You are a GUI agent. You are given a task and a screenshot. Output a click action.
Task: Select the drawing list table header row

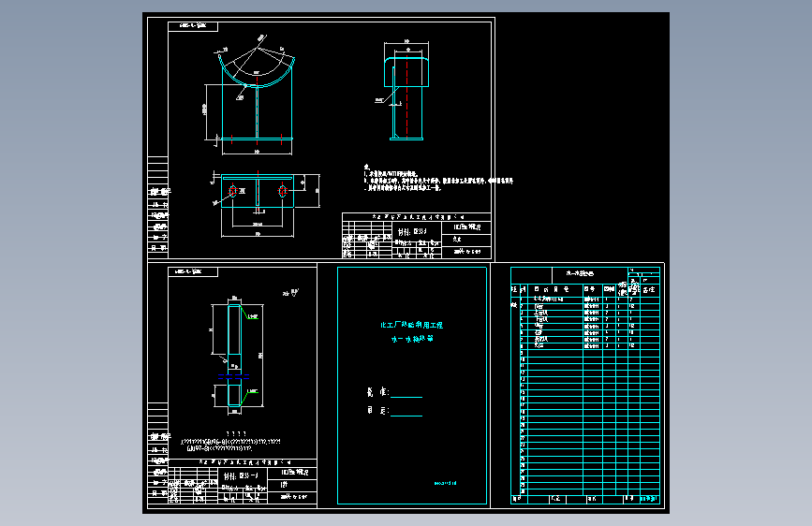pos(585,289)
